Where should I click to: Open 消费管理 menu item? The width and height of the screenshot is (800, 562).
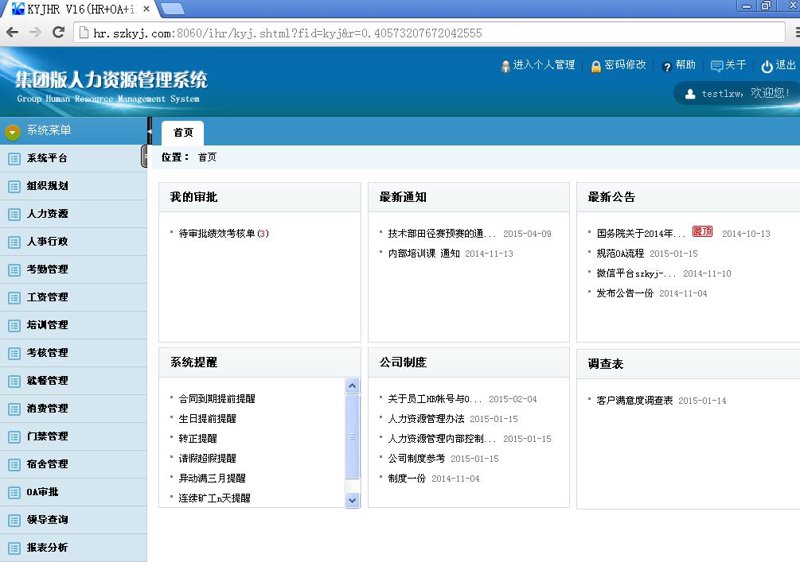coord(47,408)
